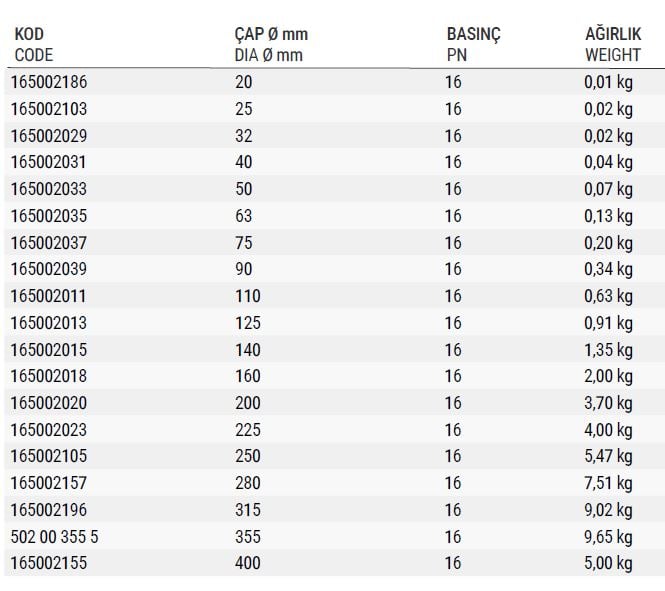Click product code 165002011
The image size is (665, 591).
point(48,296)
